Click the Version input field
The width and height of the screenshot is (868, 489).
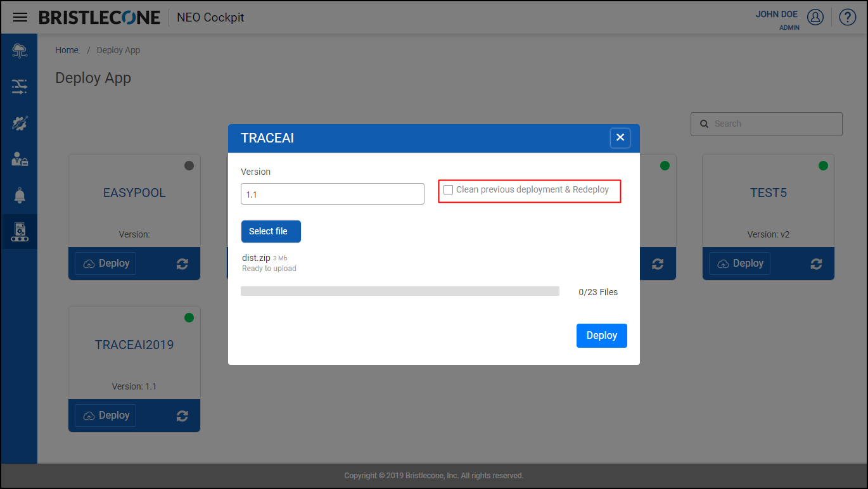[333, 194]
